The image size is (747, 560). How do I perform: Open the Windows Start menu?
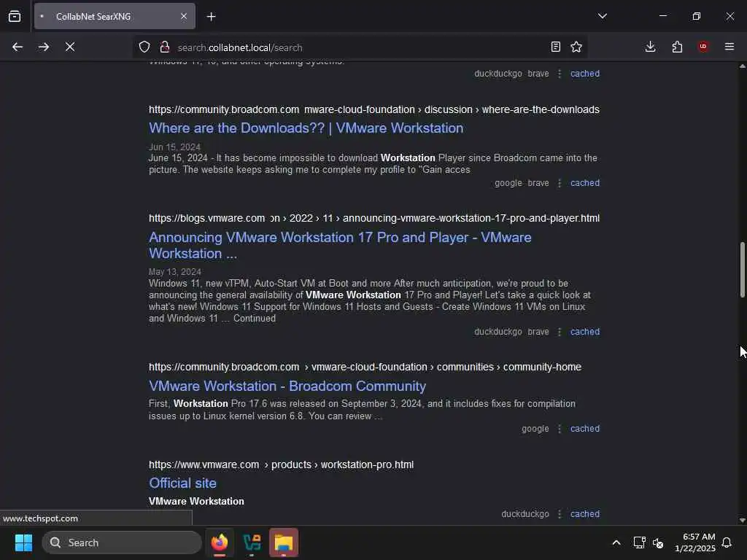(23, 542)
